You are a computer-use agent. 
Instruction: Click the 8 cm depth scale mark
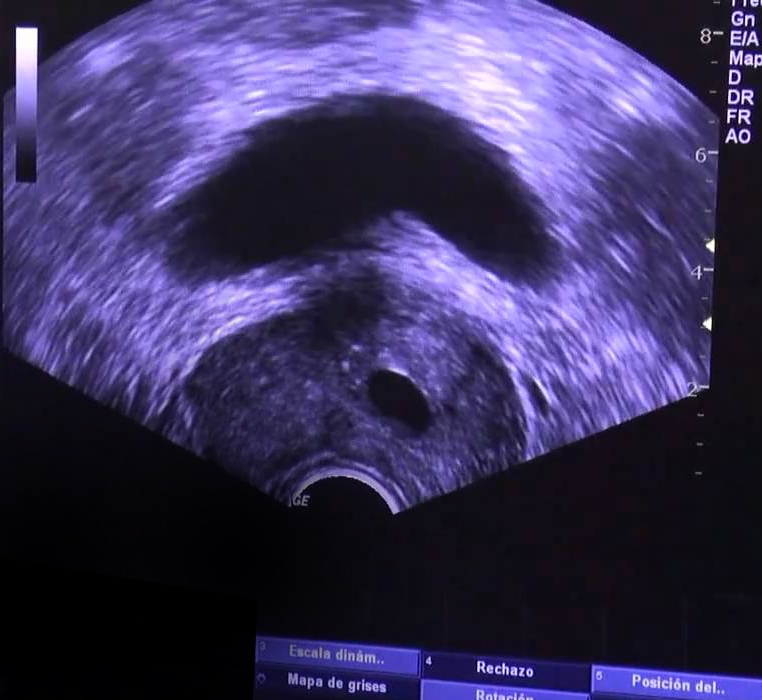705,36
